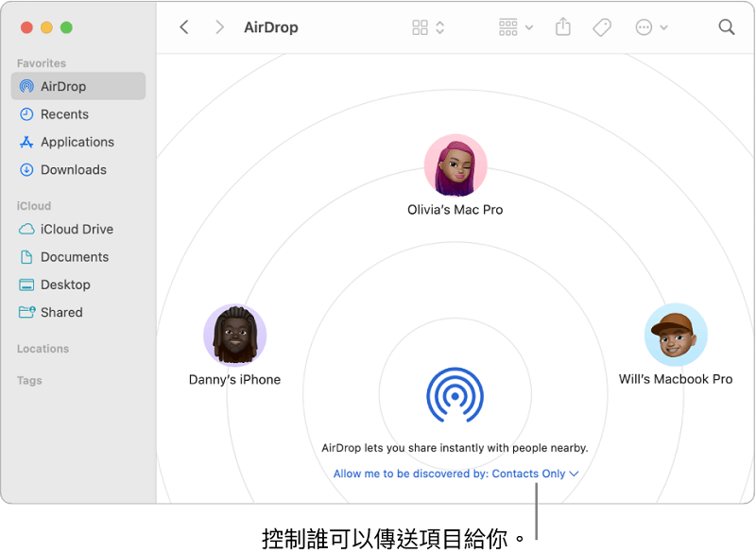Go forward with the right chevron

pyautogui.click(x=220, y=27)
